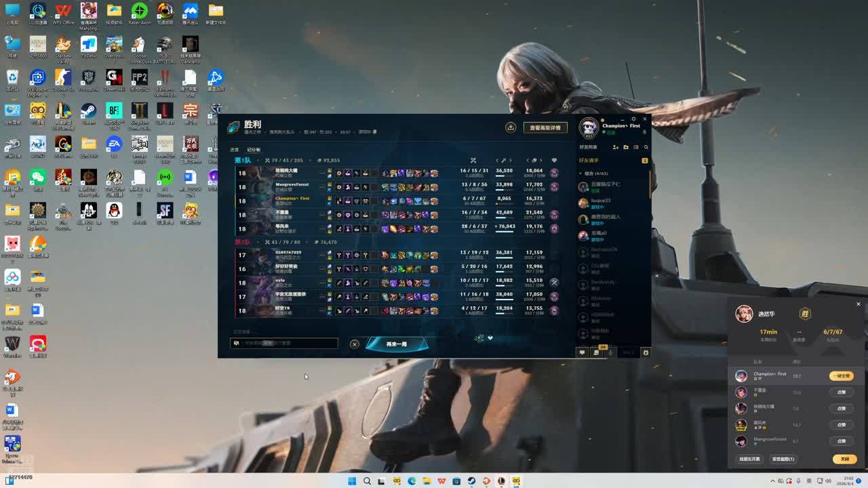Toggle friend list view options icon
This screenshot has height=488, width=868.
point(635,147)
